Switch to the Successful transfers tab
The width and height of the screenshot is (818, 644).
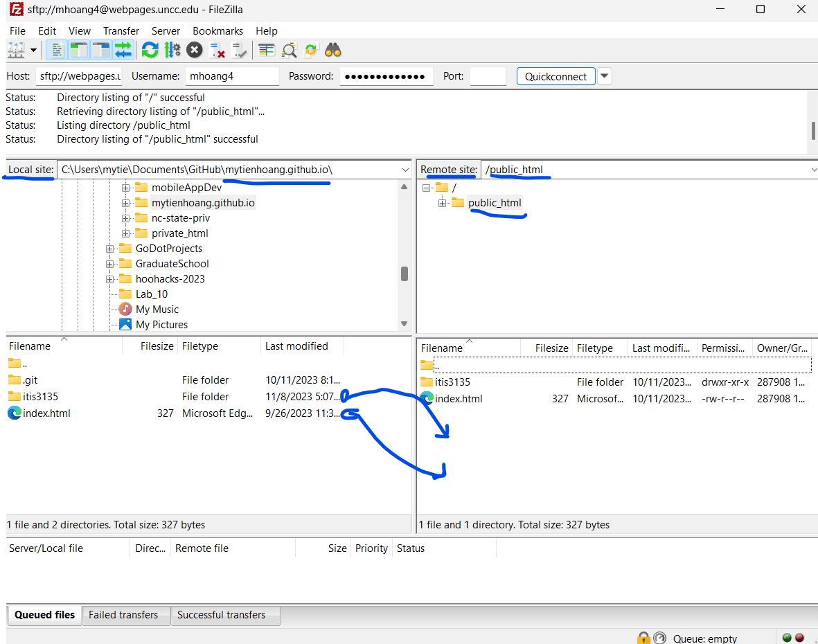225,615
